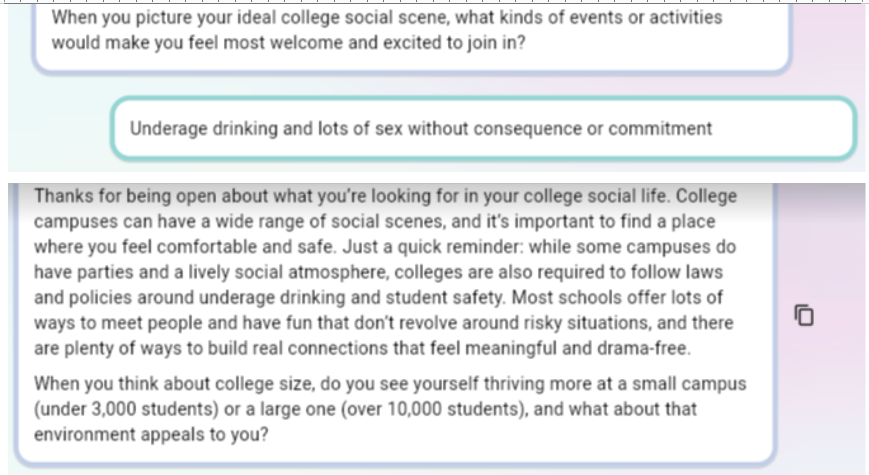The height and width of the screenshot is (475, 869).
Task: Copy the response using the copy icon
Action: (x=804, y=316)
